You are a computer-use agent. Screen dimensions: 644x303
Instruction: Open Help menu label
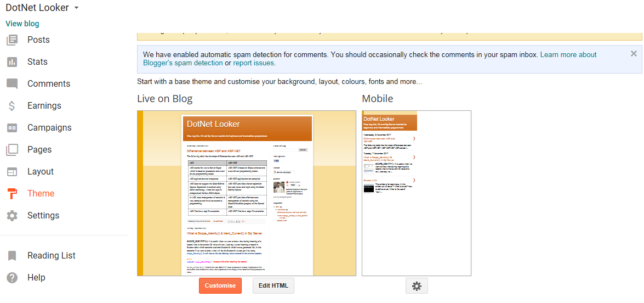(x=36, y=278)
